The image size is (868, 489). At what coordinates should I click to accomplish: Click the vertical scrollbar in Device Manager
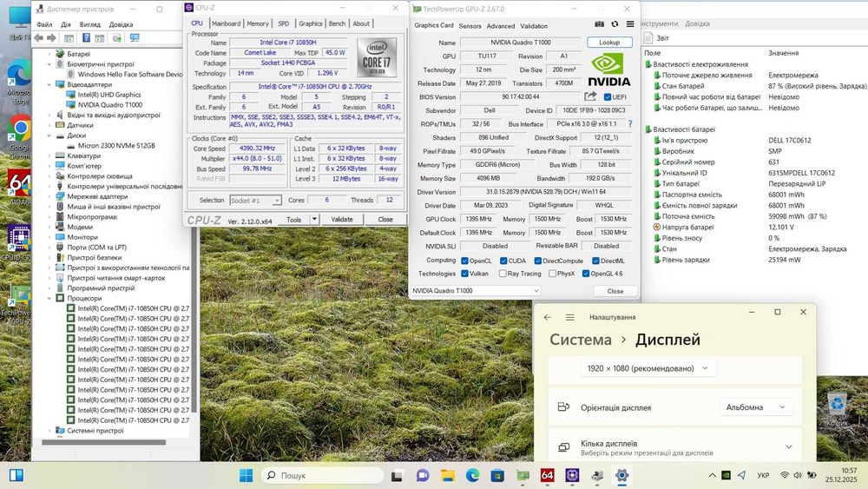click(x=194, y=319)
